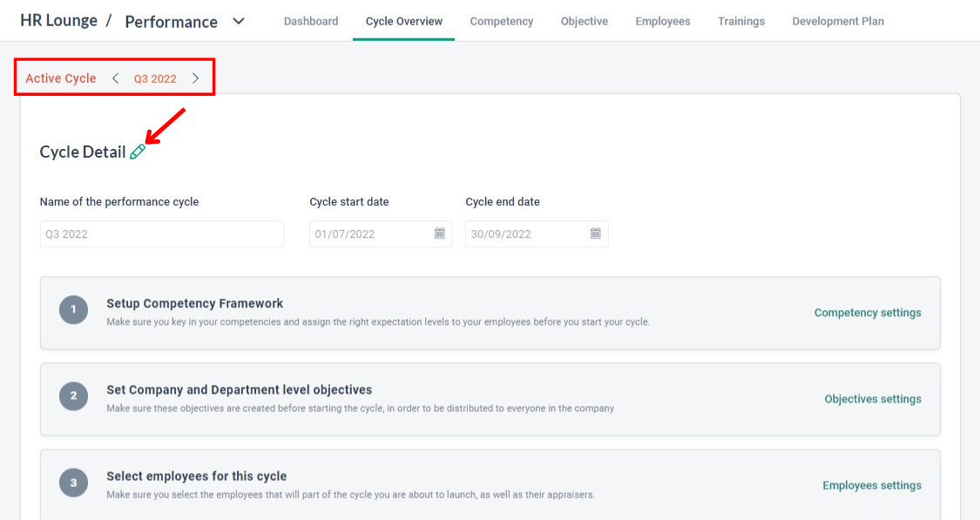
Task: Open the Development Plan tab
Action: point(838,21)
